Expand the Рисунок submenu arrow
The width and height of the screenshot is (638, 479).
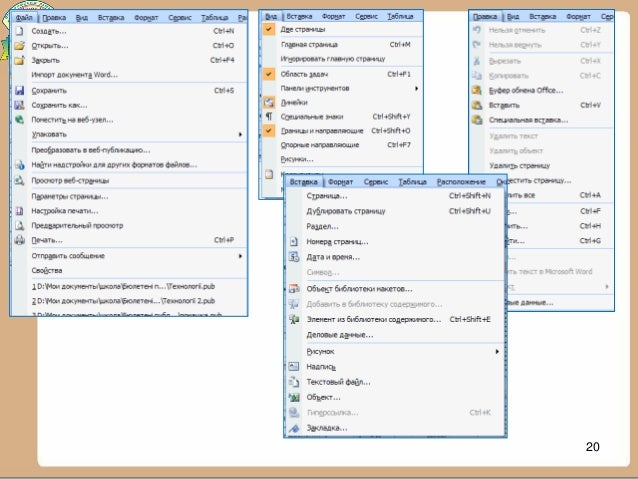496,352
